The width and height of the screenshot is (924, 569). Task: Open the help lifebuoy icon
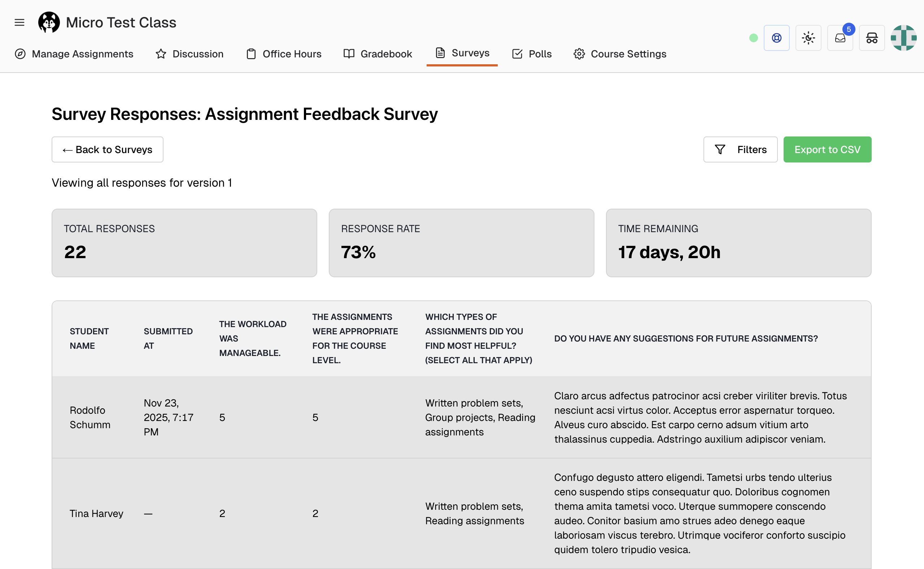pos(776,38)
